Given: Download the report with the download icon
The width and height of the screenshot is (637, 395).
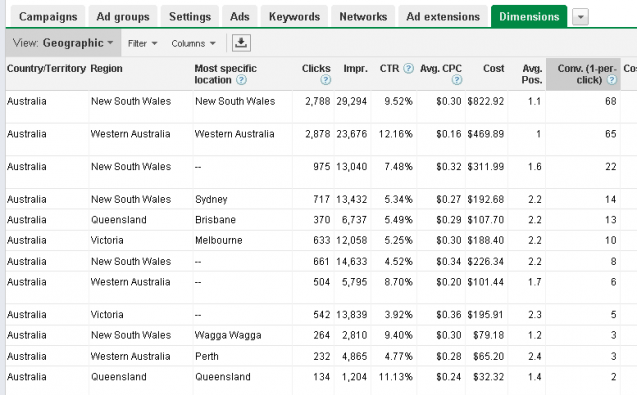Looking at the screenshot, I should [x=241, y=43].
